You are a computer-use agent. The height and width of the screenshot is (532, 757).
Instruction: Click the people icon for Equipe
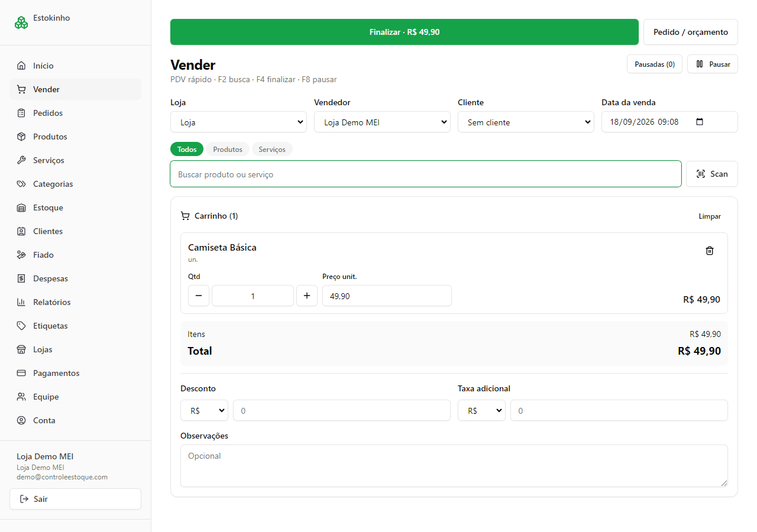click(x=21, y=397)
